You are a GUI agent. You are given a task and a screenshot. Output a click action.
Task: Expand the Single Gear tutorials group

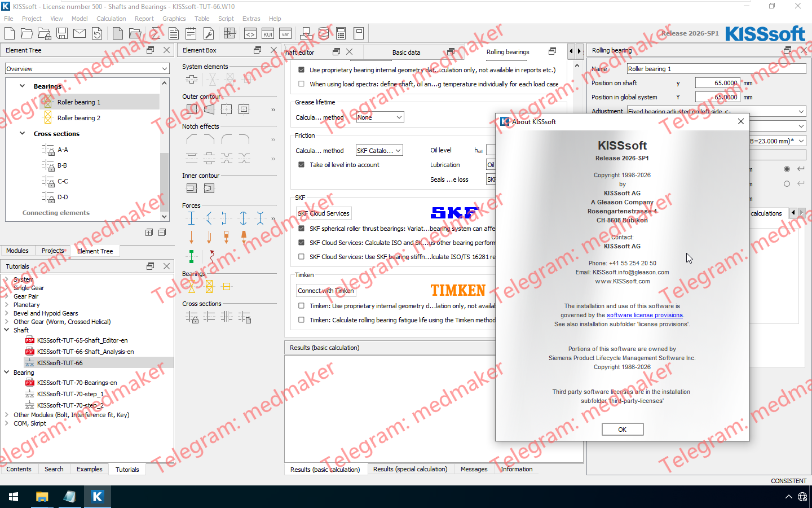(x=7, y=288)
